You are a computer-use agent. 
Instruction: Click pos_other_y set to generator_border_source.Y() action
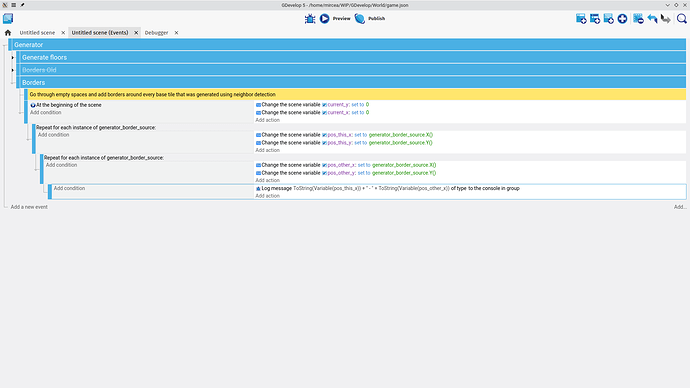[x=346, y=173]
